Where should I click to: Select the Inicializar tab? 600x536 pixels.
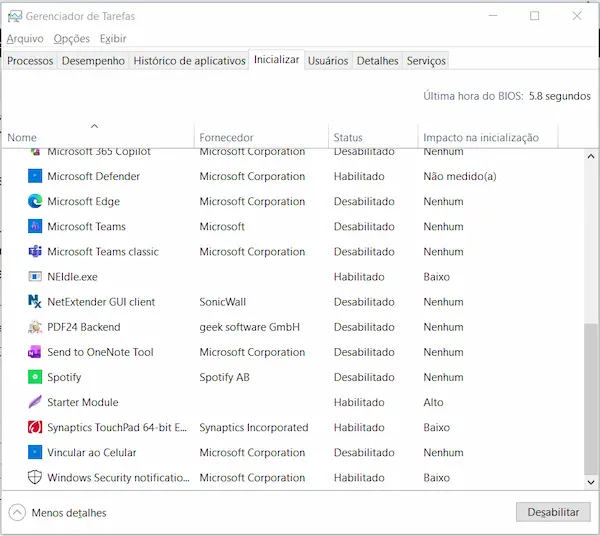tap(277, 60)
